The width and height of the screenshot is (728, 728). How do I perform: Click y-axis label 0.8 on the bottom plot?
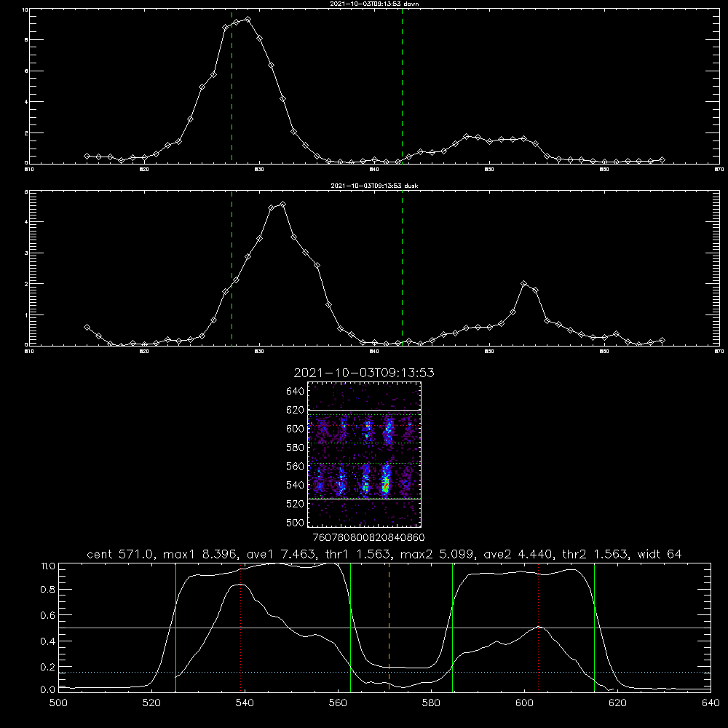[48, 590]
